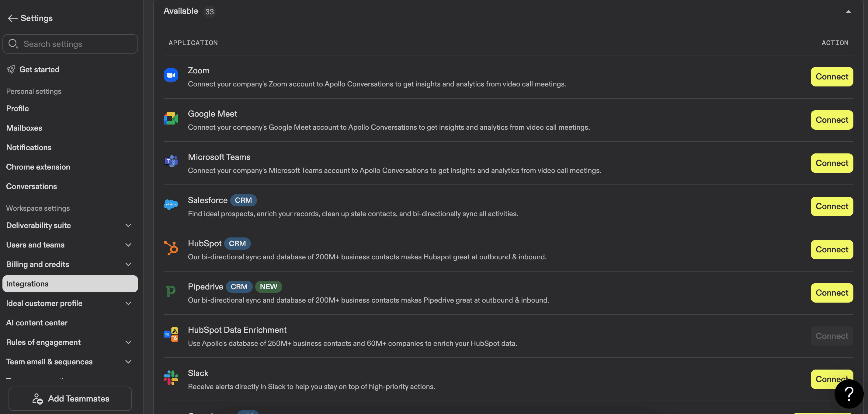
Task: Click the Google Meet icon
Action: click(x=171, y=118)
